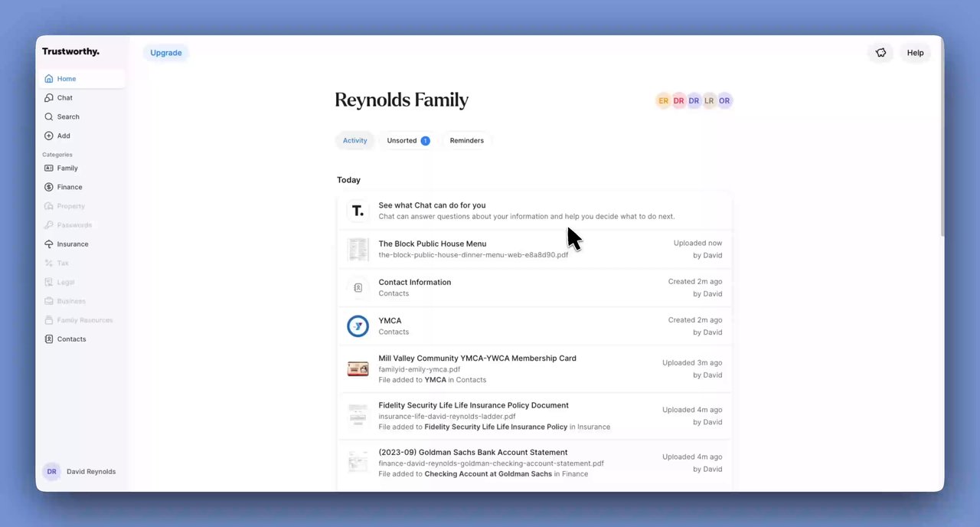
Task: Open the 'YMCA' activity entry title
Action: (390, 321)
